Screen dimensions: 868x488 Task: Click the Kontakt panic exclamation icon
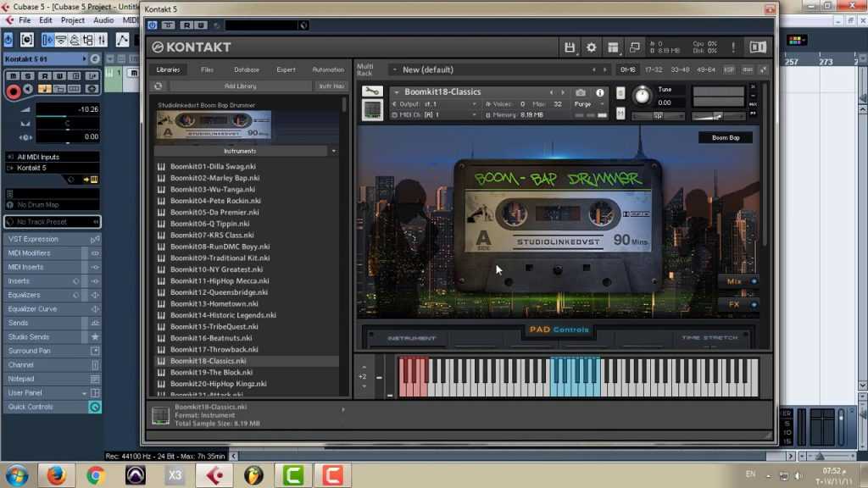pos(733,47)
